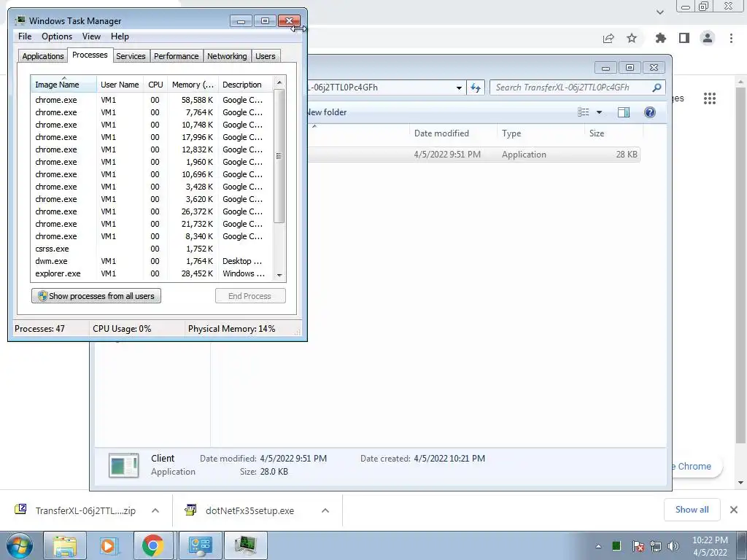Click process list scroll down arrow
The height and width of the screenshot is (560, 747).
279,275
